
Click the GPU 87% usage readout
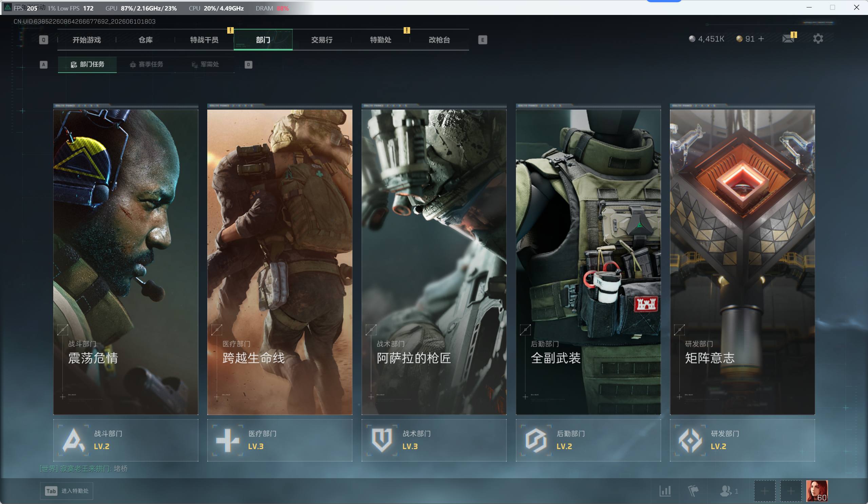click(x=141, y=8)
